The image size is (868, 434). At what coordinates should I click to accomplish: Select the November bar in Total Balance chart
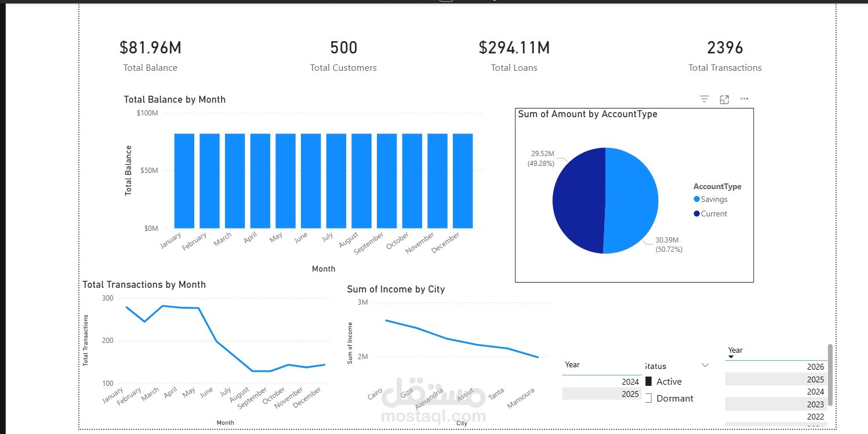437,181
